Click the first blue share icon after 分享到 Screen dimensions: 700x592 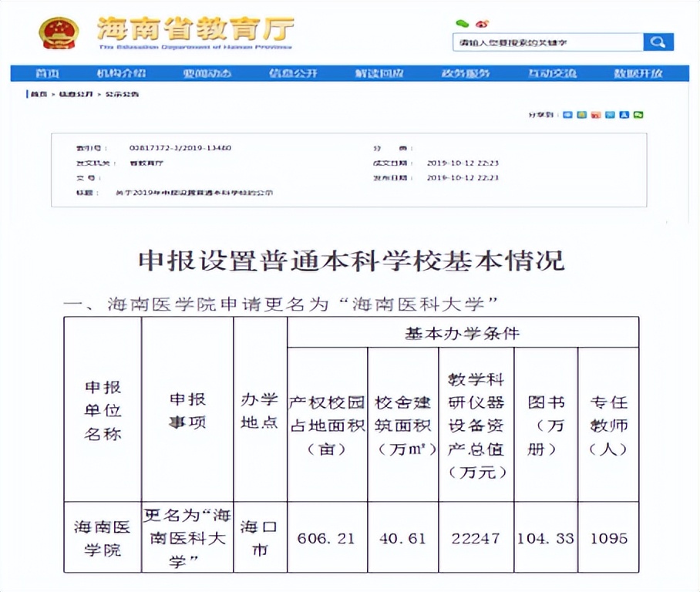[x=567, y=116]
